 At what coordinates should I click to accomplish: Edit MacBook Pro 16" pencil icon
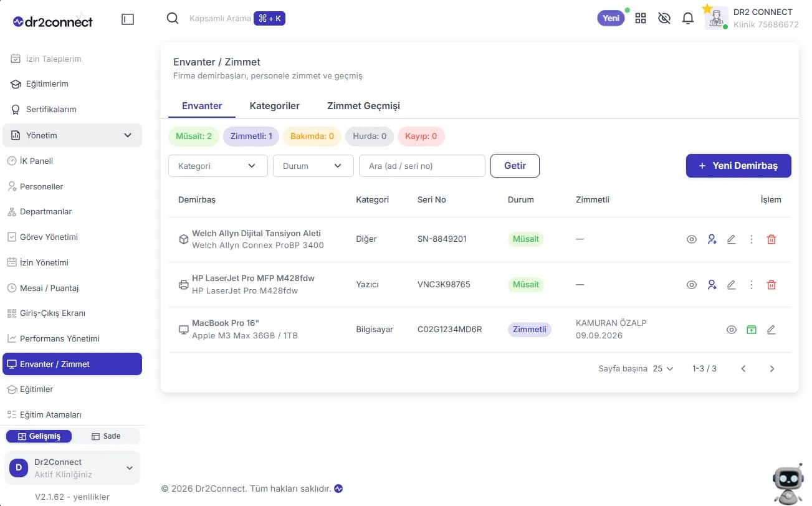tap(771, 330)
